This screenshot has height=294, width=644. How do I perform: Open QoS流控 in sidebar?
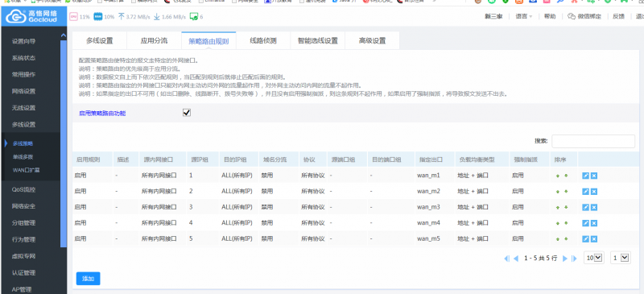click(x=23, y=189)
